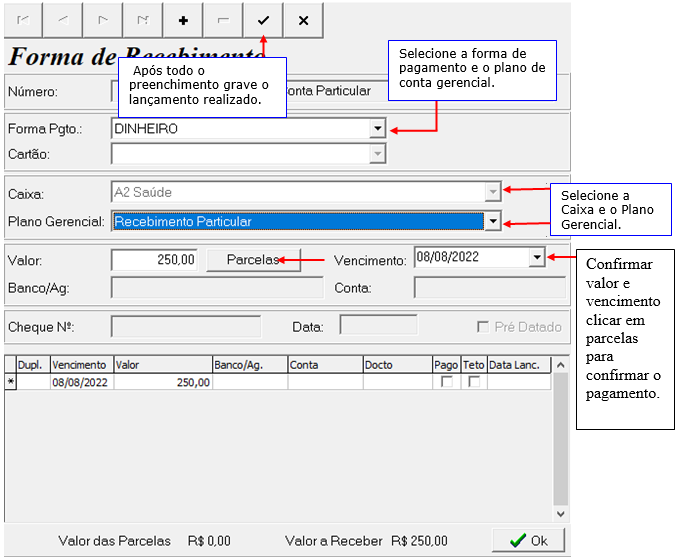
Task: Click the Valor field showing 250,00
Action: (x=154, y=260)
